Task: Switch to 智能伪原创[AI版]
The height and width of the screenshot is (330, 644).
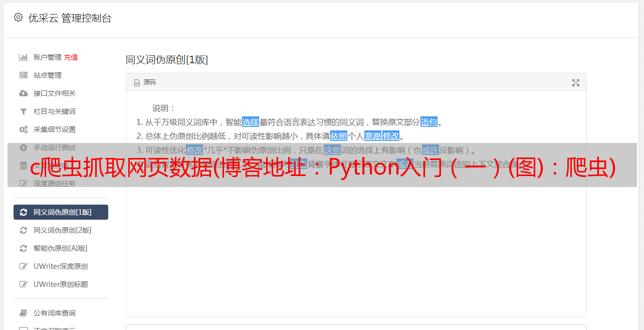Action: coord(61,248)
